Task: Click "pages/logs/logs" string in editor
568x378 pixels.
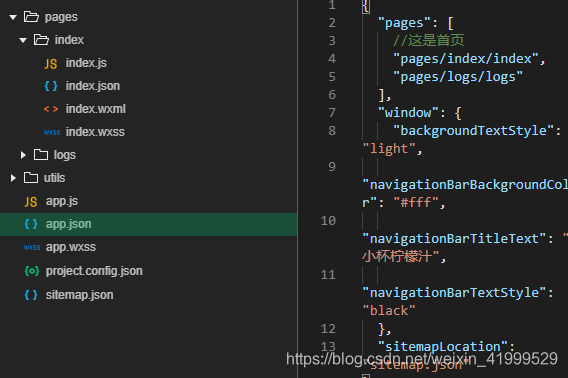Action: (x=458, y=77)
